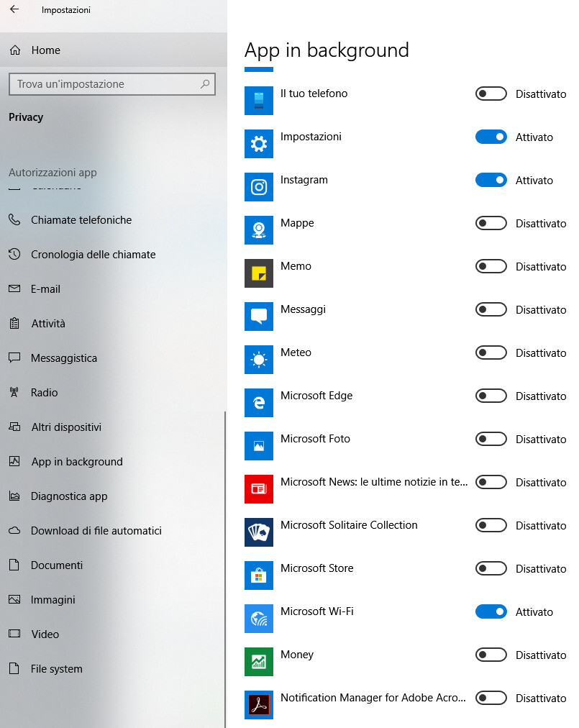Click the Radio antenna icon
The height and width of the screenshot is (728, 579).
[x=14, y=392]
